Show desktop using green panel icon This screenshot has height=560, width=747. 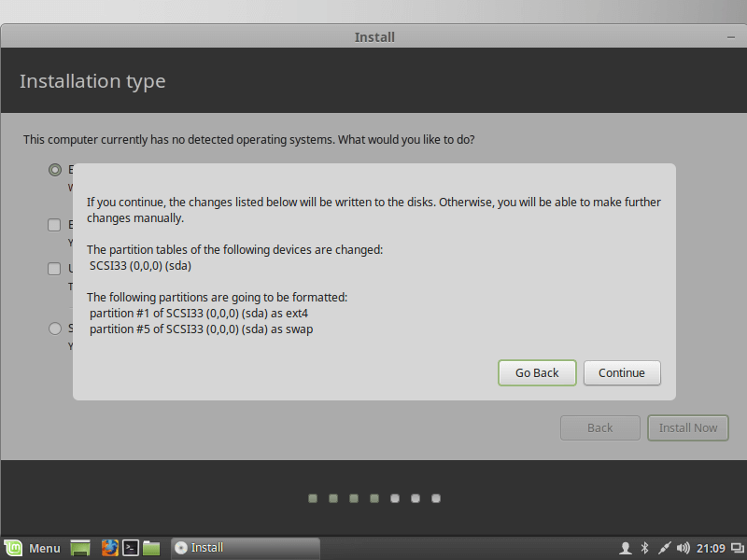(80, 548)
